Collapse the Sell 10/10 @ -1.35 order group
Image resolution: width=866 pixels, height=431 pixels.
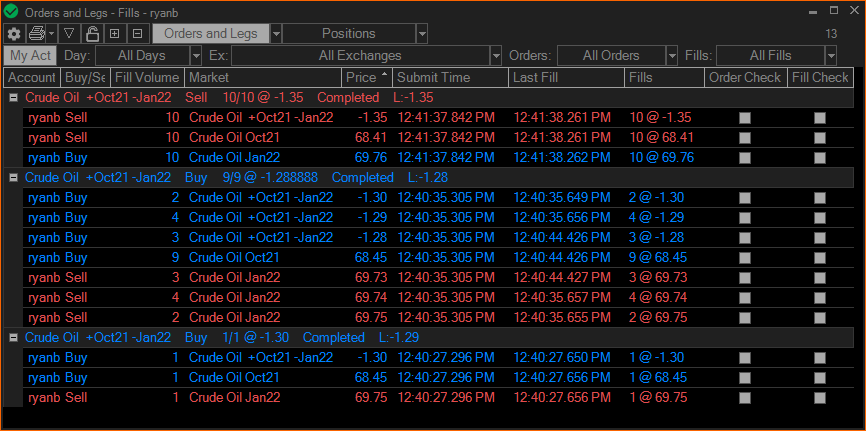[13, 98]
